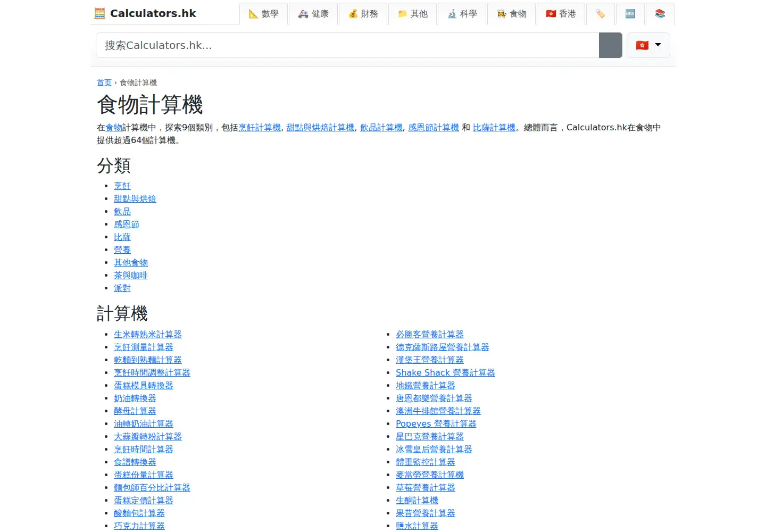
Task: Click the grey search button
Action: click(x=611, y=45)
